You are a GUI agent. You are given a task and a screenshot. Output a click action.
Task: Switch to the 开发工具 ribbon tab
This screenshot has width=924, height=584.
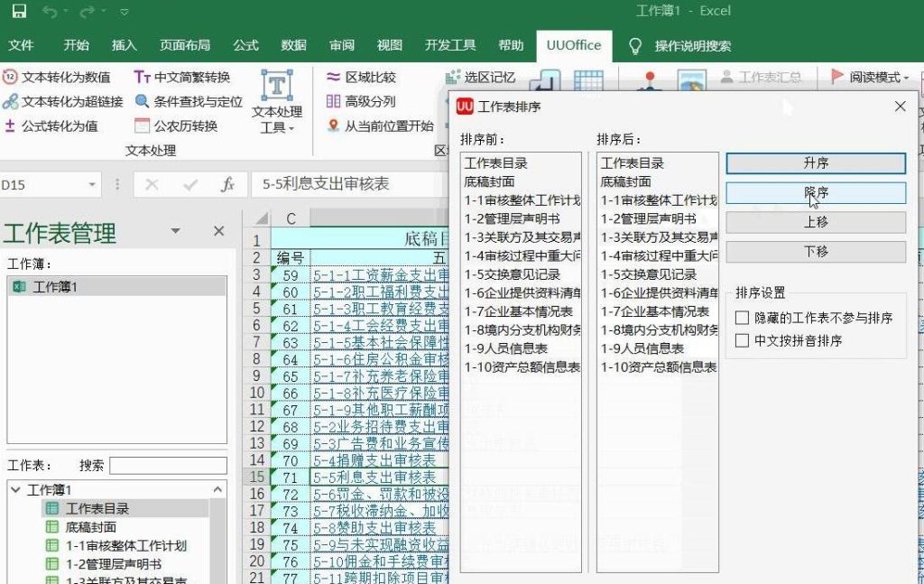click(450, 45)
